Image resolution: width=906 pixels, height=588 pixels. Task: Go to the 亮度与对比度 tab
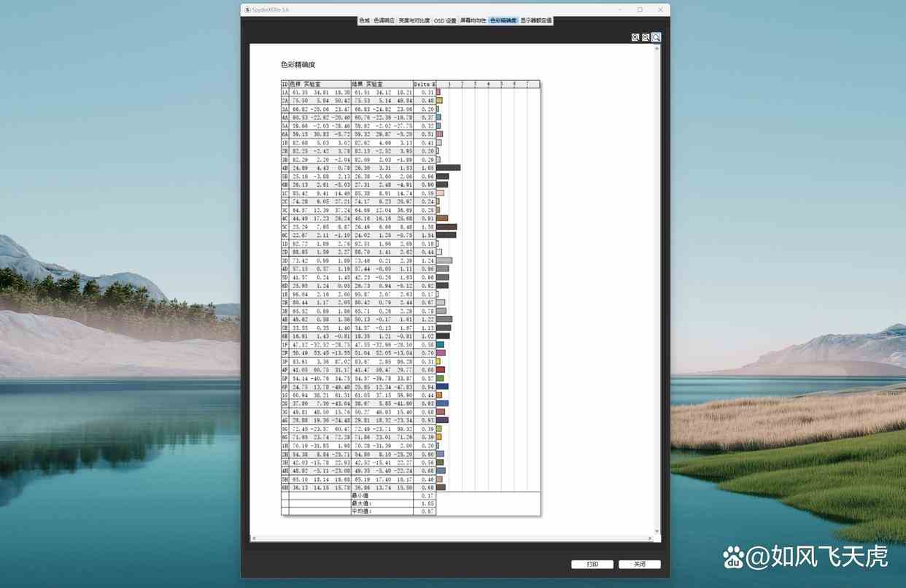click(x=414, y=21)
